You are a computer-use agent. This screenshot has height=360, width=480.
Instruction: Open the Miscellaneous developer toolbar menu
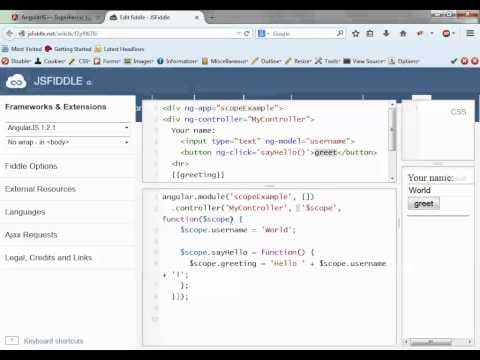(x=225, y=61)
